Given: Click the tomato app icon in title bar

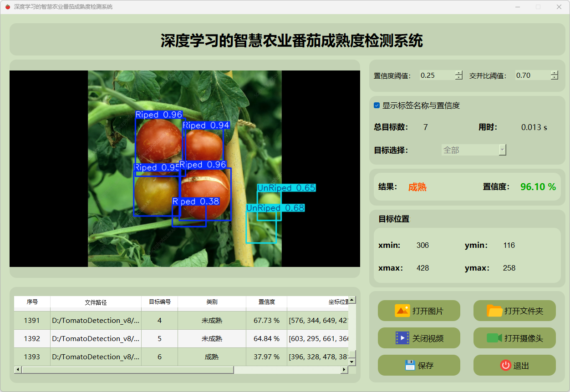Looking at the screenshot, I should [7, 7].
